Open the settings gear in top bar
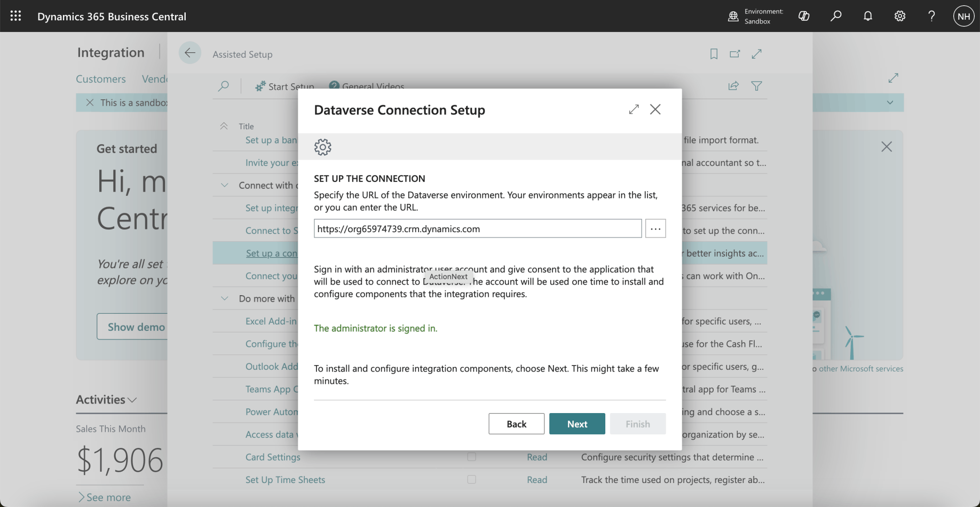Viewport: 980px width, 507px height. (x=900, y=16)
